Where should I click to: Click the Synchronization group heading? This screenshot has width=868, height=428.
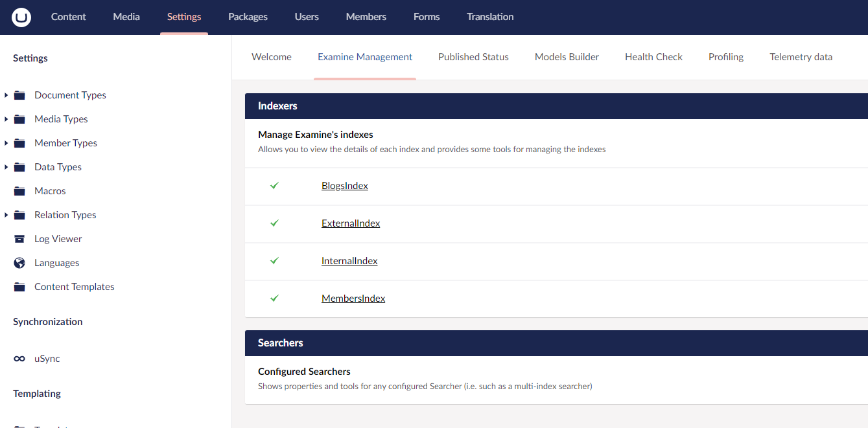click(x=48, y=322)
